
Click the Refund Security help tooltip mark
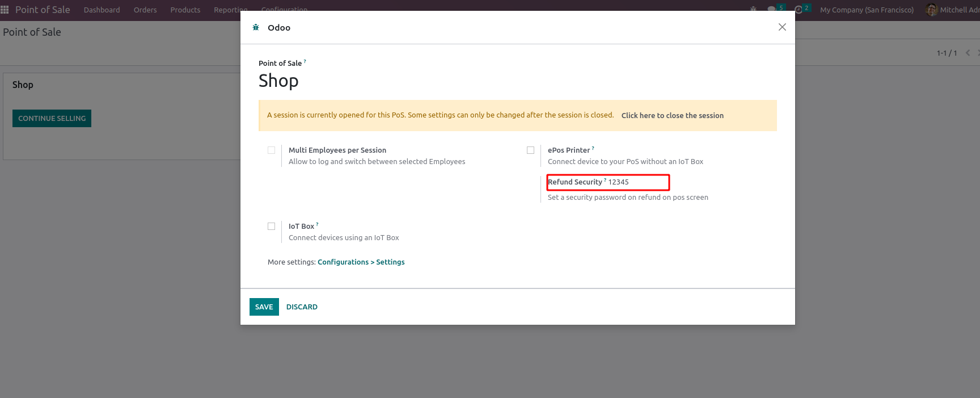pos(605,180)
